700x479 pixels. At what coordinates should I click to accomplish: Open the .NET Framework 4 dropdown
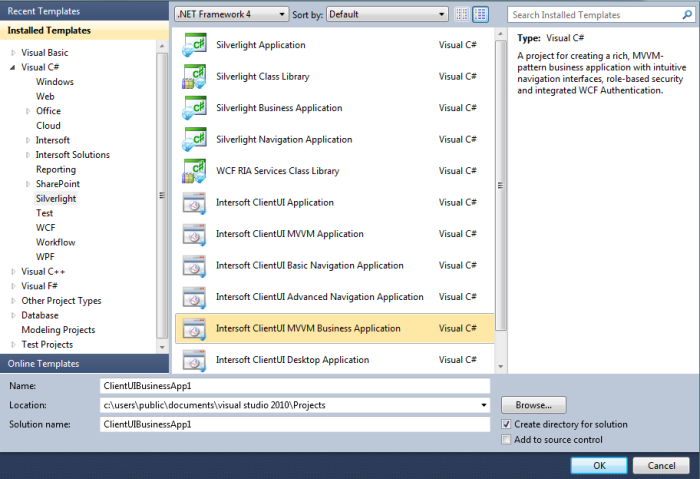[231, 14]
